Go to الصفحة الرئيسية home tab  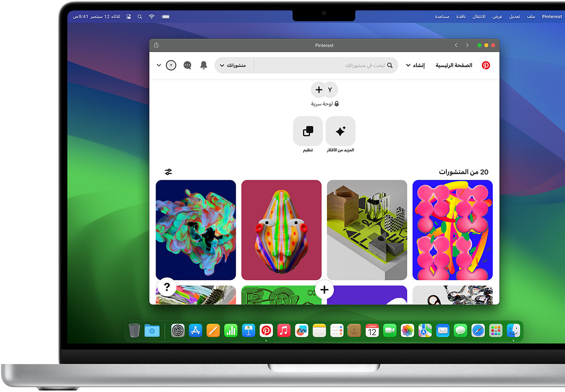pos(454,65)
